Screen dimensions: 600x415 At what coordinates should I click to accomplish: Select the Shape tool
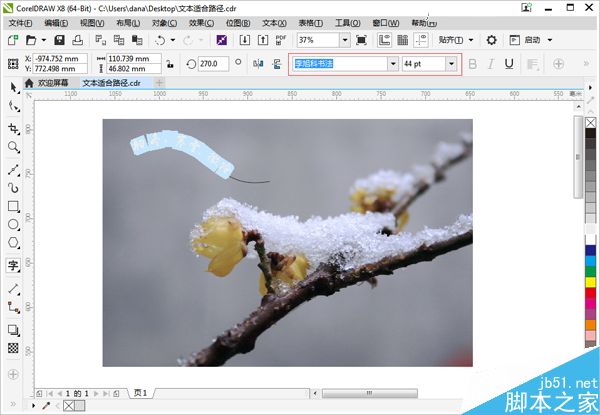(13, 106)
